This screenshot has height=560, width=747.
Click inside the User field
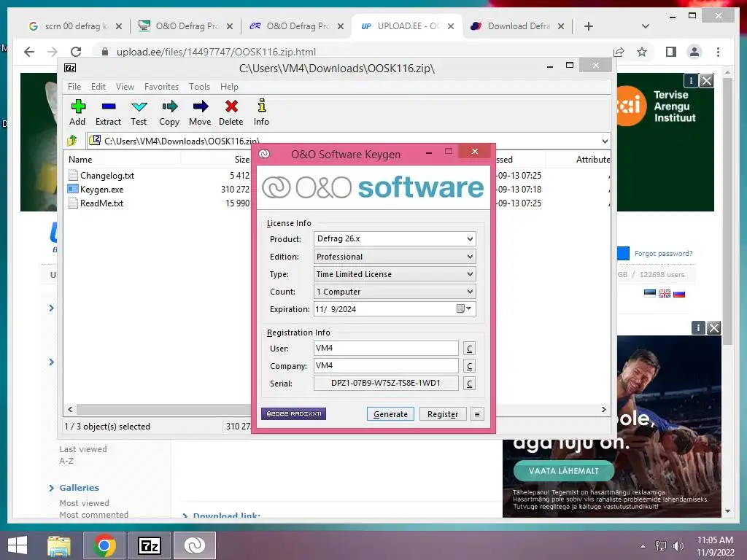tap(386, 348)
